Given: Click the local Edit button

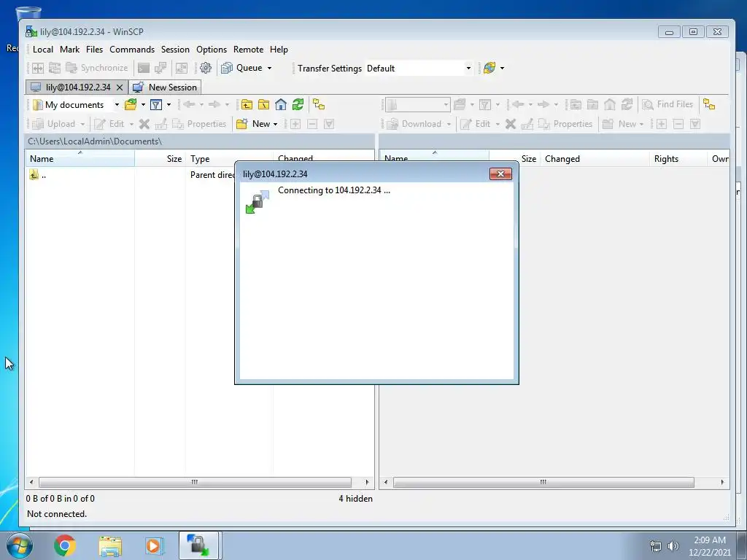Looking at the screenshot, I should [109, 124].
